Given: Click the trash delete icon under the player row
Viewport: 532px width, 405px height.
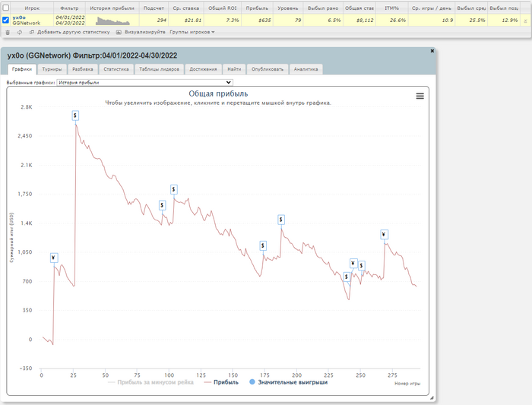Looking at the screenshot, I should 8,33.
